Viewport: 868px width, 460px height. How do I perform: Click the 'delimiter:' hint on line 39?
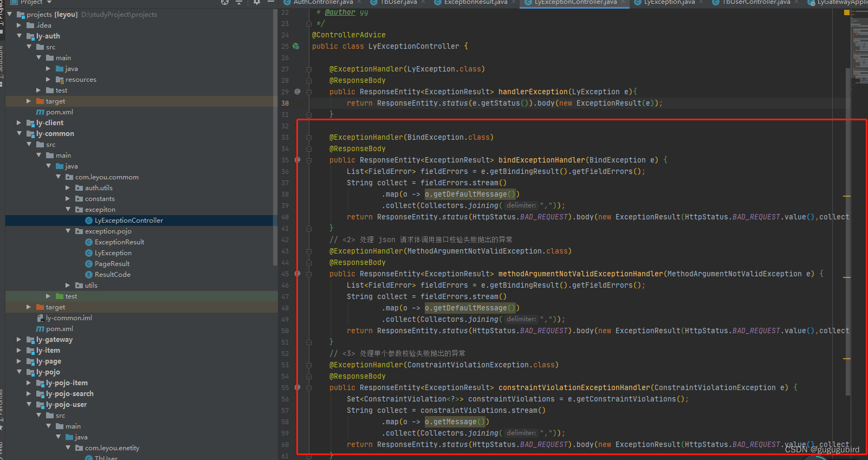521,205
